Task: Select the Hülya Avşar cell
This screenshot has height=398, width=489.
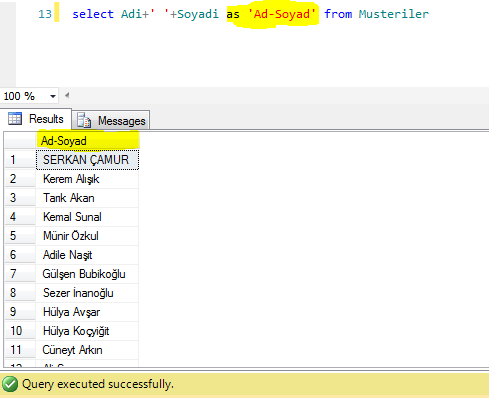Action: tap(87, 312)
